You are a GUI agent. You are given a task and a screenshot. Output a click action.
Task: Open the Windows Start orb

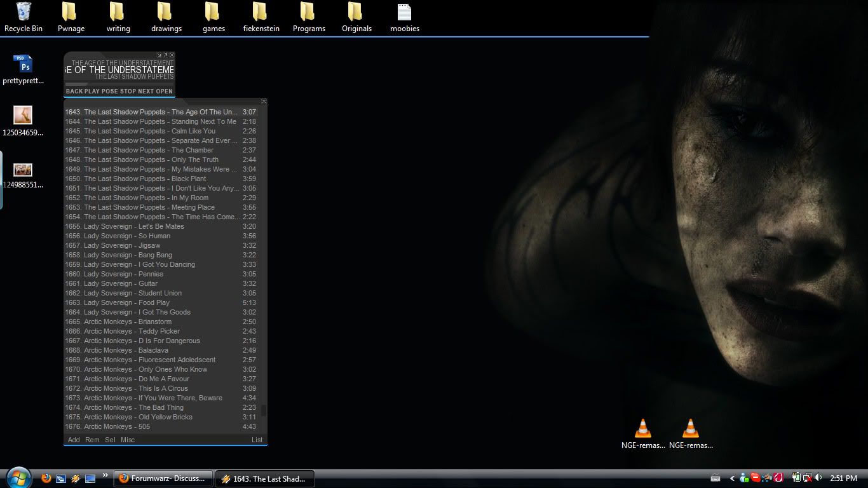pyautogui.click(x=18, y=477)
